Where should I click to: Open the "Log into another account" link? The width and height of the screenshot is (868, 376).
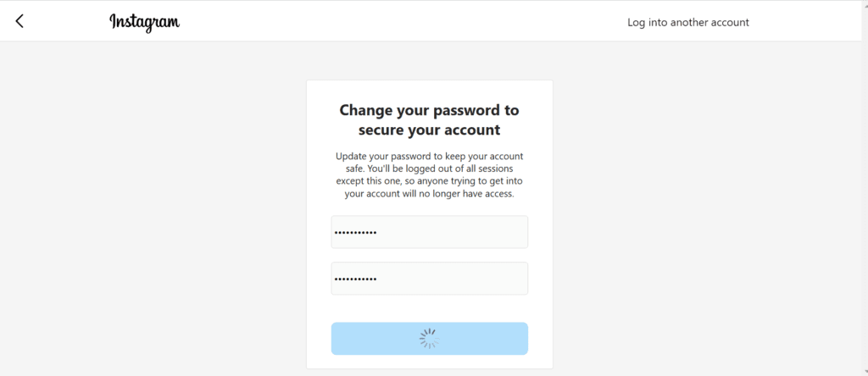687,22
